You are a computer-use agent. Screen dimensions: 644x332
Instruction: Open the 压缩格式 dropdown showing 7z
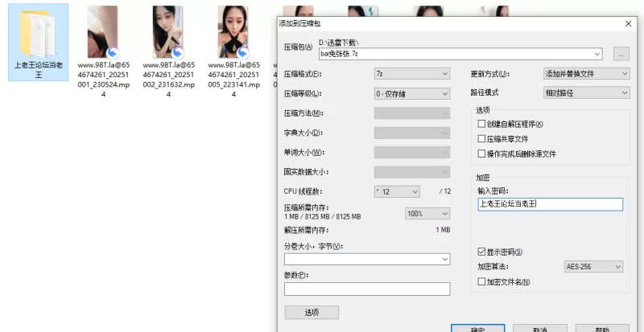(411, 74)
